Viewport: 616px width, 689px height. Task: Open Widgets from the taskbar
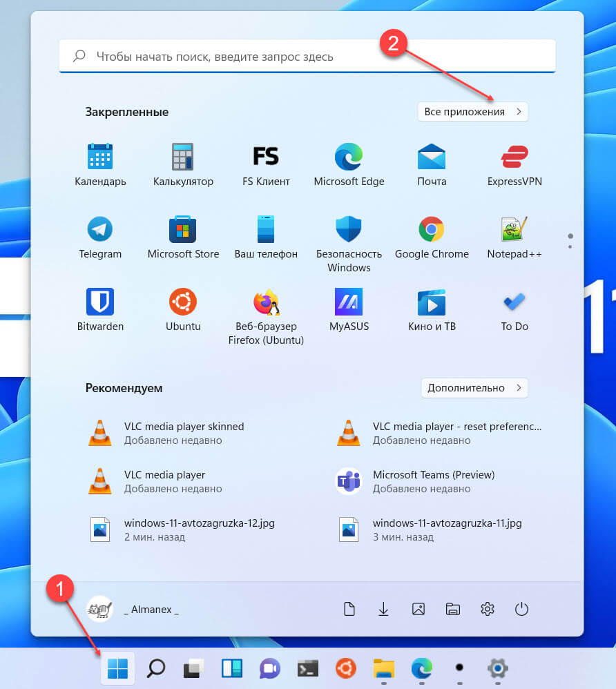[232, 668]
